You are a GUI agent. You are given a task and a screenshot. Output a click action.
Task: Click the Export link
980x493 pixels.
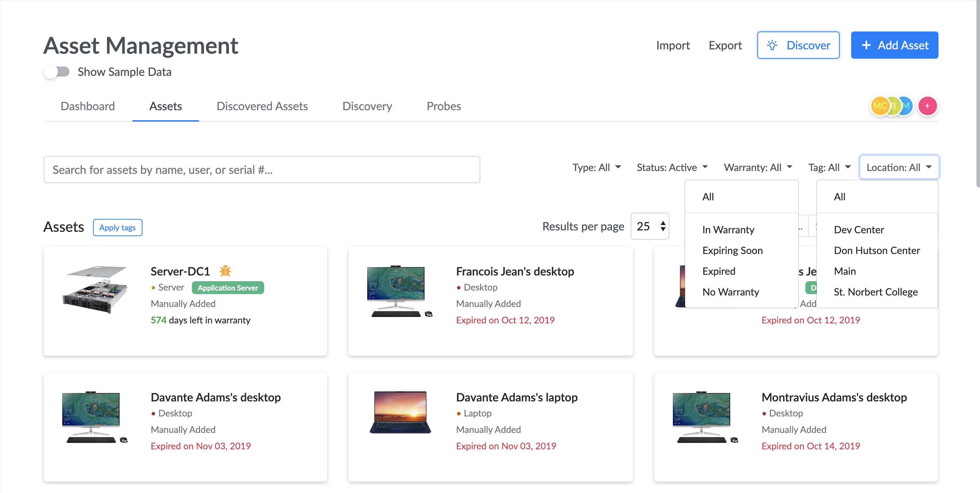tap(725, 45)
